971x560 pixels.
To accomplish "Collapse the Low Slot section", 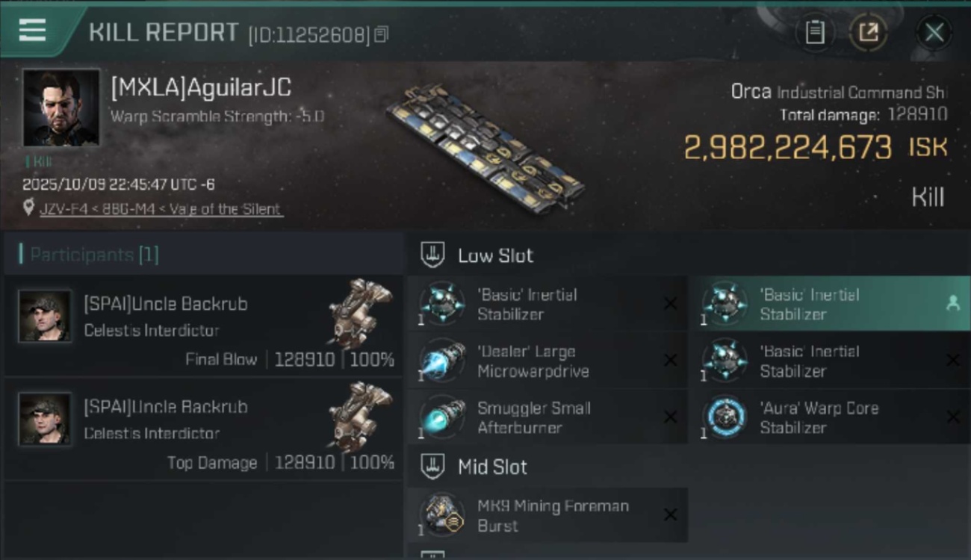I will pyautogui.click(x=432, y=255).
